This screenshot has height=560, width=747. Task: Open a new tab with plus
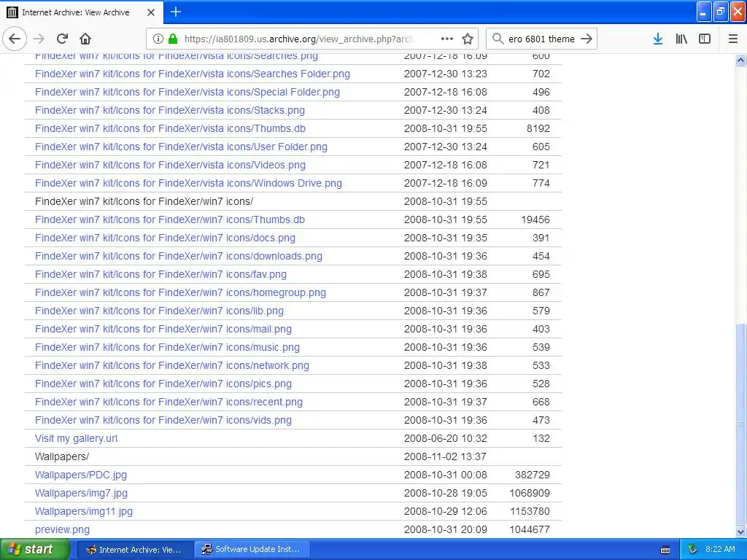(176, 12)
